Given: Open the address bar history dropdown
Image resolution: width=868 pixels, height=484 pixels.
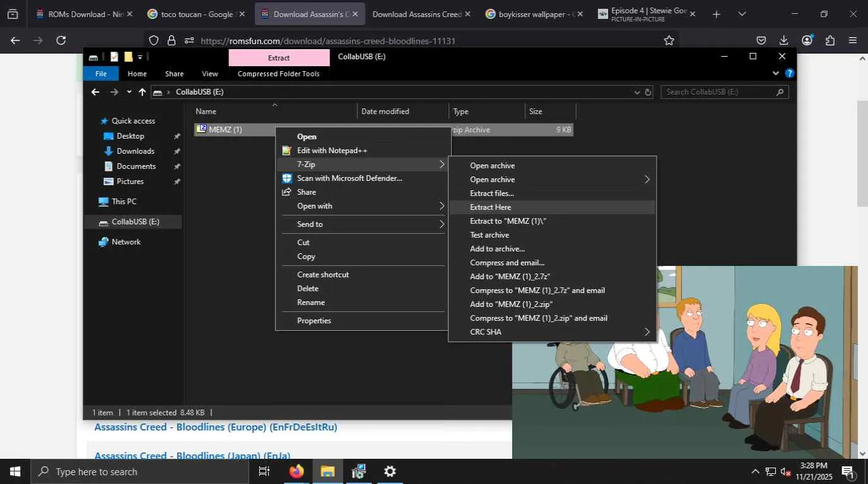Looking at the screenshot, I should (637, 92).
